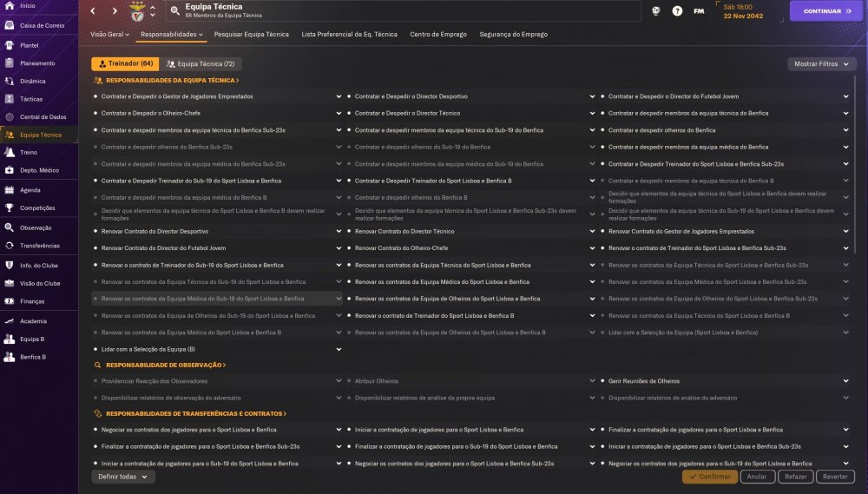Image resolution: width=868 pixels, height=494 pixels.
Task: Open the Definir todas dropdown
Action: (123, 477)
